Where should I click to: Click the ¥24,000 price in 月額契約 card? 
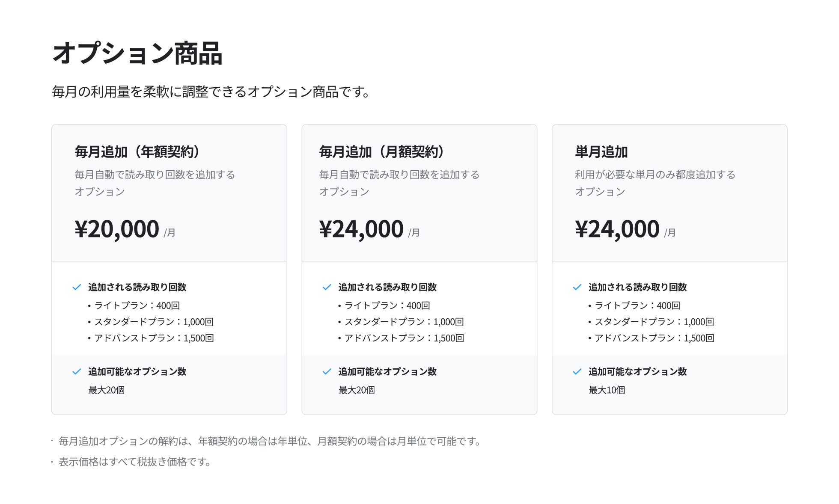pyautogui.click(x=361, y=229)
